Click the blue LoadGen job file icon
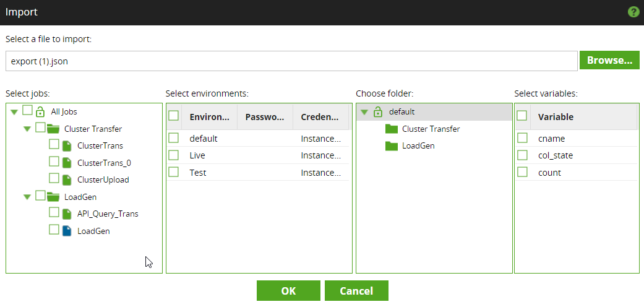The height and width of the screenshot is (307, 644). click(x=67, y=231)
